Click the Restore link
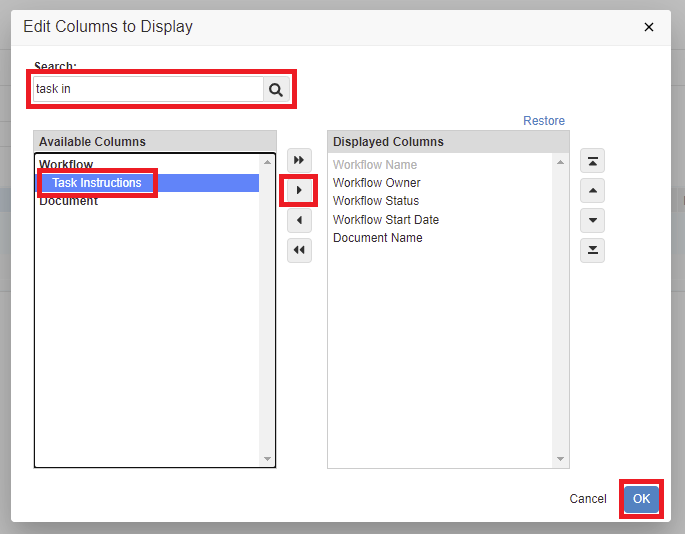This screenshot has height=534, width=685. 544,121
